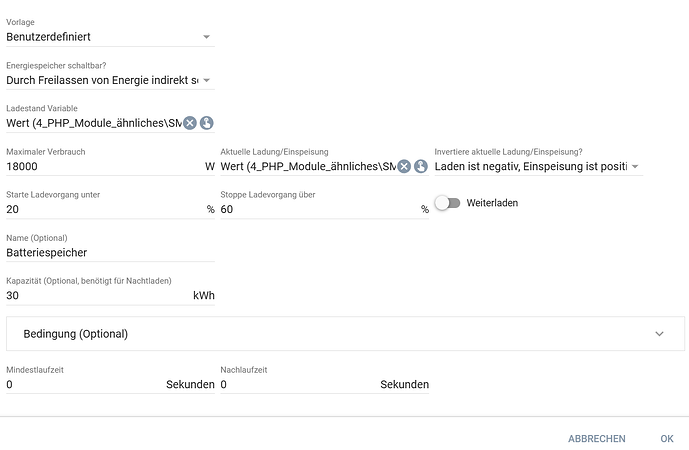Click the Name field containing Batteriespeicher
This screenshot has width=689, height=450.
[x=110, y=253]
